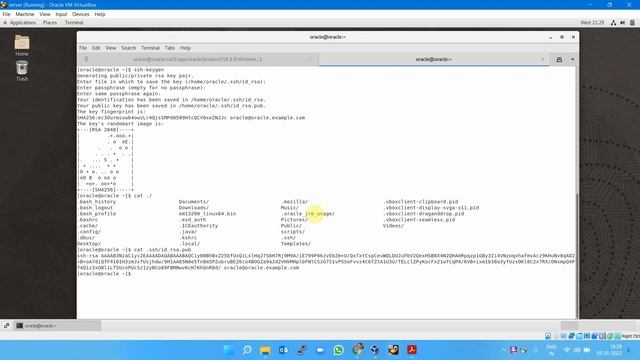Viewport: 640px width, 360px height.
Task: Click the network icon in GNOME top bar
Action: tap(613, 23)
